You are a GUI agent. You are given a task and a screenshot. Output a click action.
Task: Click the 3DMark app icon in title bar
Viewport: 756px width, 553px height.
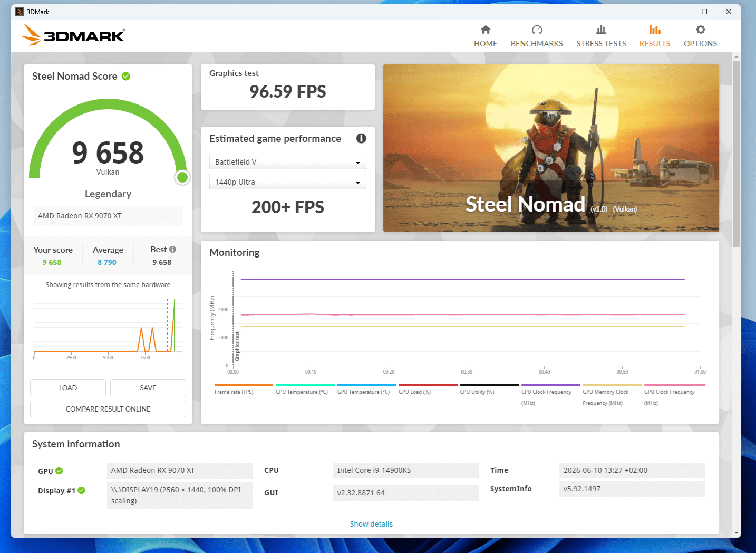click(20, 12)
